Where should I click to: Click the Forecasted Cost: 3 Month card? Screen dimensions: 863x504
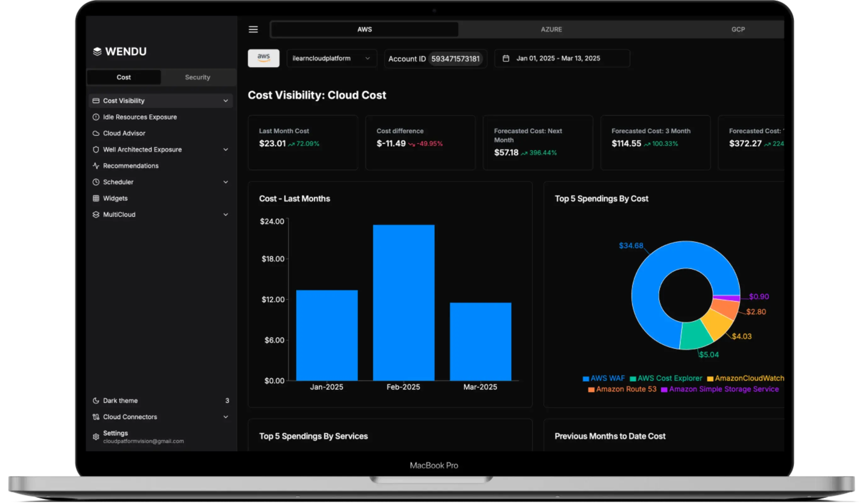[x=655, y=142]
